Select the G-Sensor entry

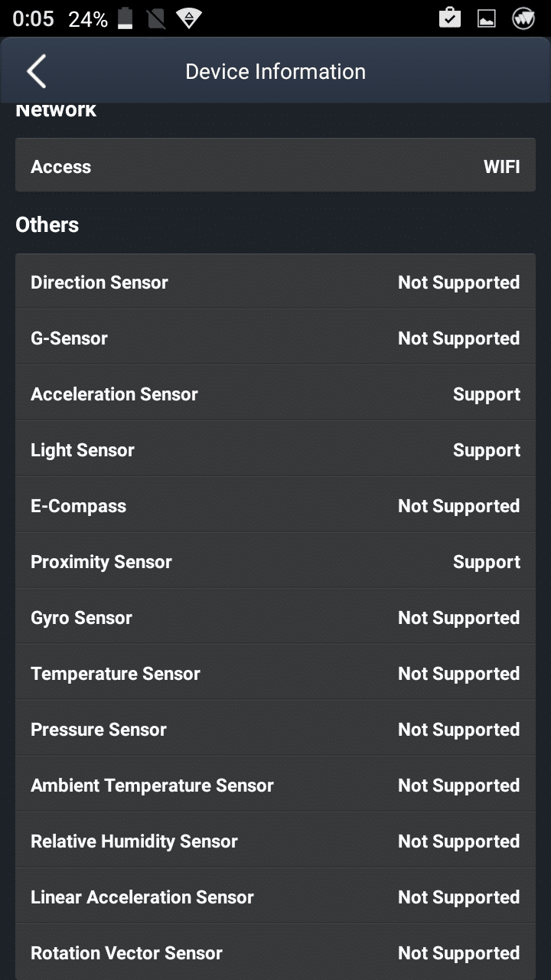(275, 338)
